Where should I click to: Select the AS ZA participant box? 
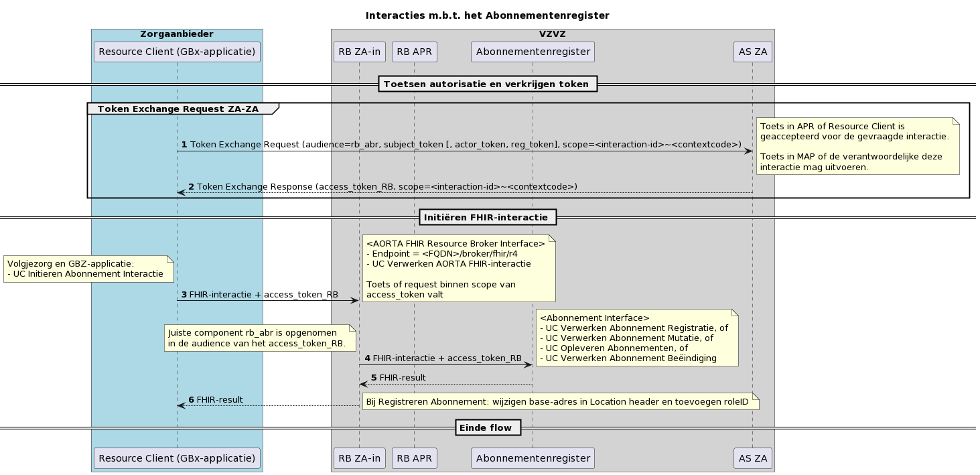pos(752,52)
